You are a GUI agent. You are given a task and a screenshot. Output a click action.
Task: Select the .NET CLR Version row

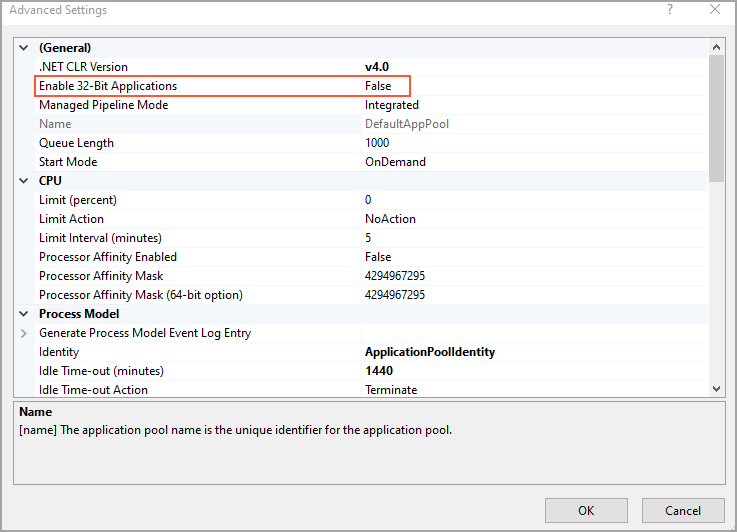83,67
